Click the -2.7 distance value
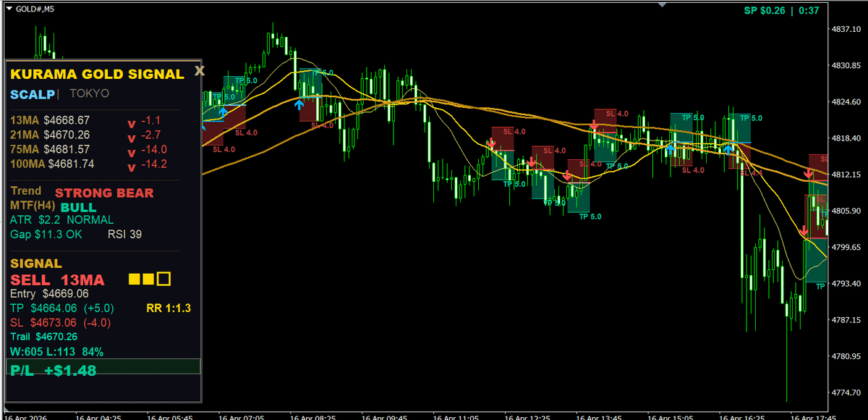 tap(150, 135)
